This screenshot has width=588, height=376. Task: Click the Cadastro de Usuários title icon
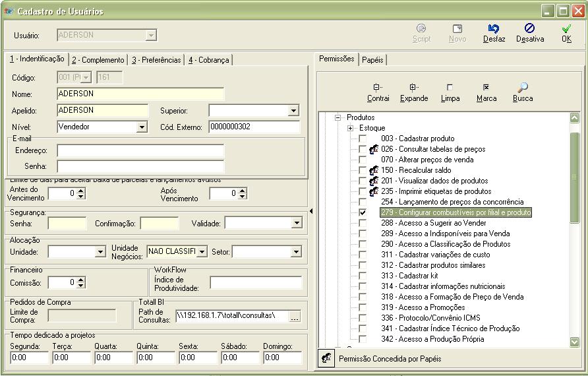pyautogui.click(x=9, y=11)
